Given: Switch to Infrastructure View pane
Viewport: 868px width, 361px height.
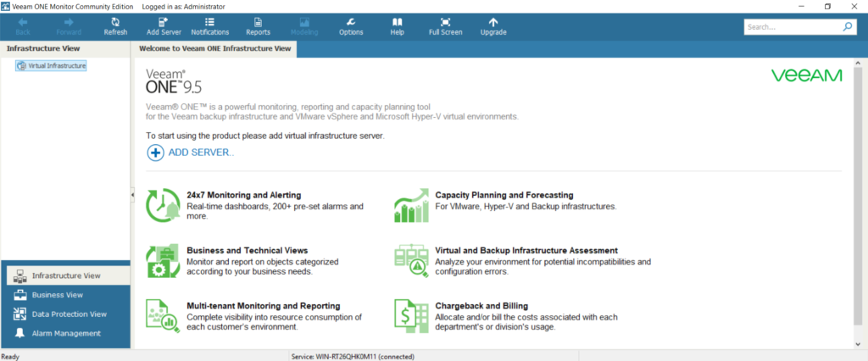Looking at the screenshot, I should click(66, 275).
